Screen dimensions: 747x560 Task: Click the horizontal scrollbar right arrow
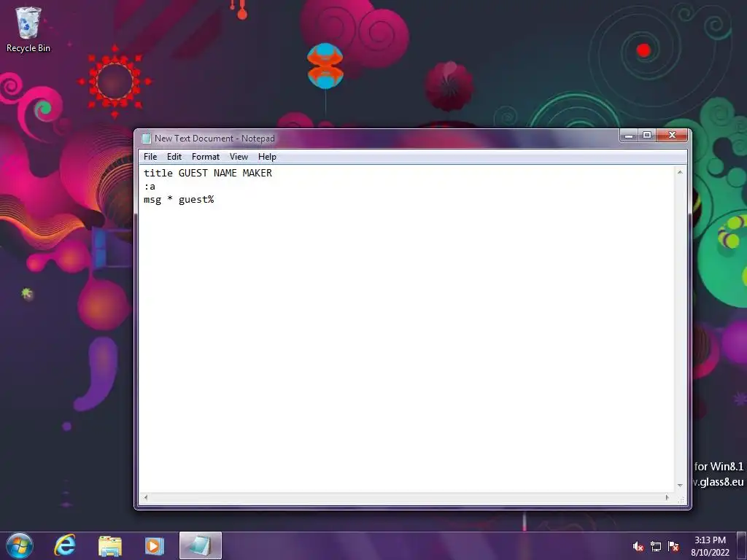[667, 497]
